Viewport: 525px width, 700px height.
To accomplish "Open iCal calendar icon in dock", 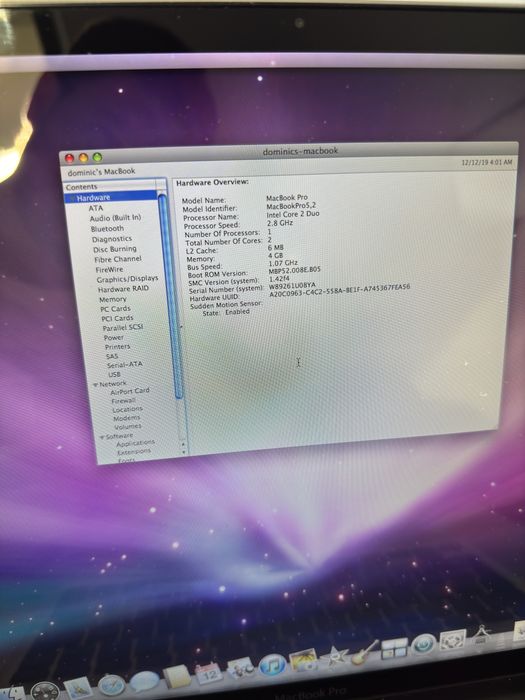I will pyautogui.click(x=208, y=673).
